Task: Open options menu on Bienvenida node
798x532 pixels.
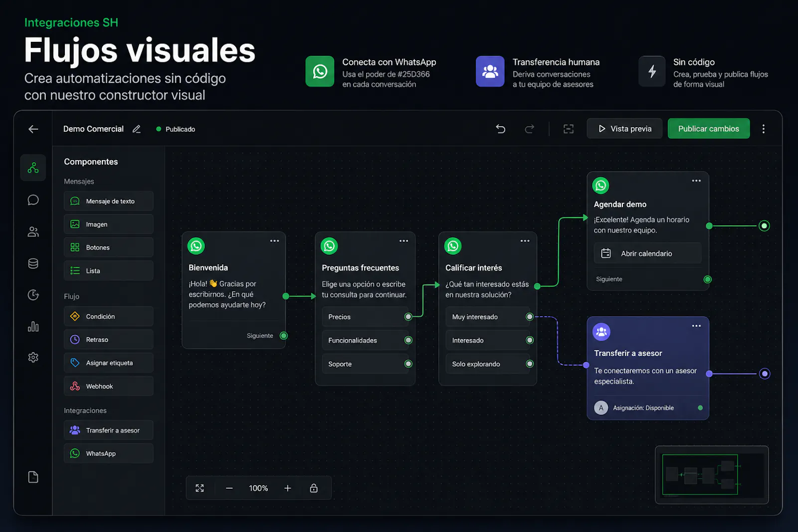Action: [x=275, y=241]
